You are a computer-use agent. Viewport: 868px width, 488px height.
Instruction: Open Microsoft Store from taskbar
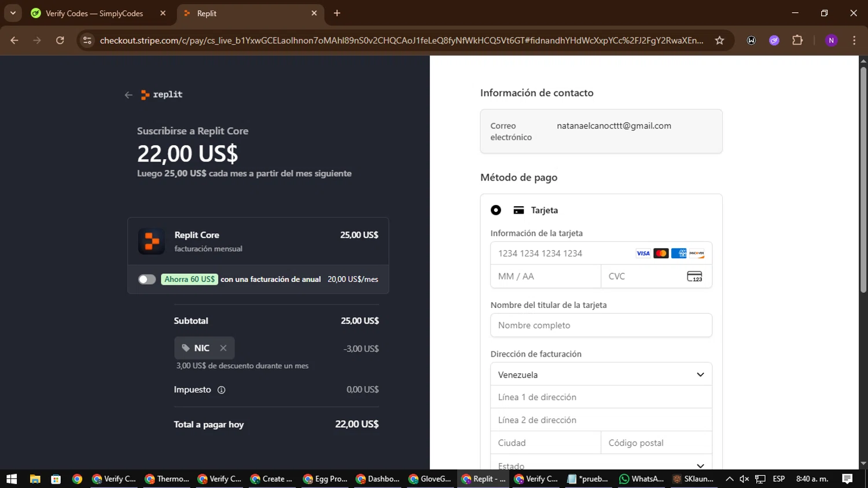[56, 479]
